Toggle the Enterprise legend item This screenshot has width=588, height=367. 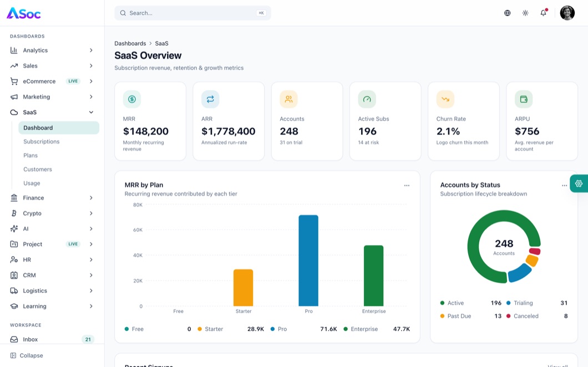point(377,329)
